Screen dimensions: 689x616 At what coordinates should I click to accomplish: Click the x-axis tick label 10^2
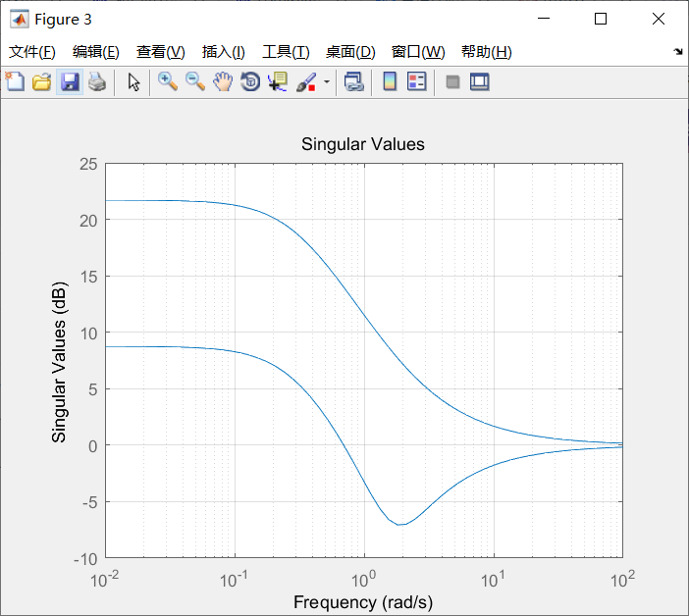pos(622,579)
